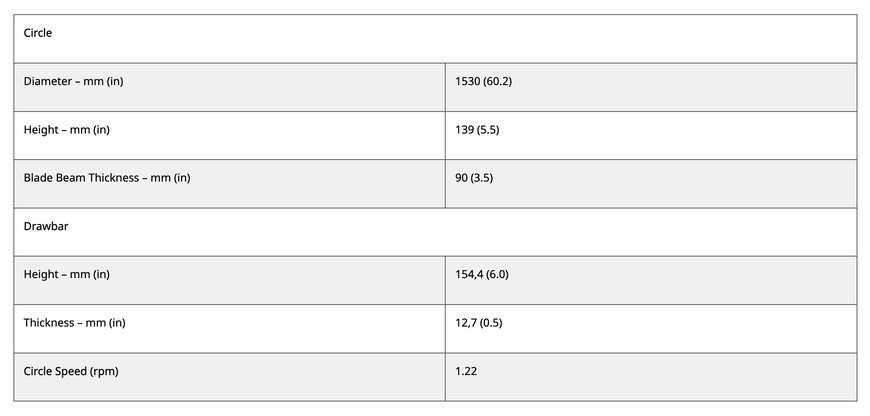This screenshot has height=416, width=870.
Task: Select the 1530 (60.2) diameter value cell
Action: pyautogui.click(x=650, y=87)
